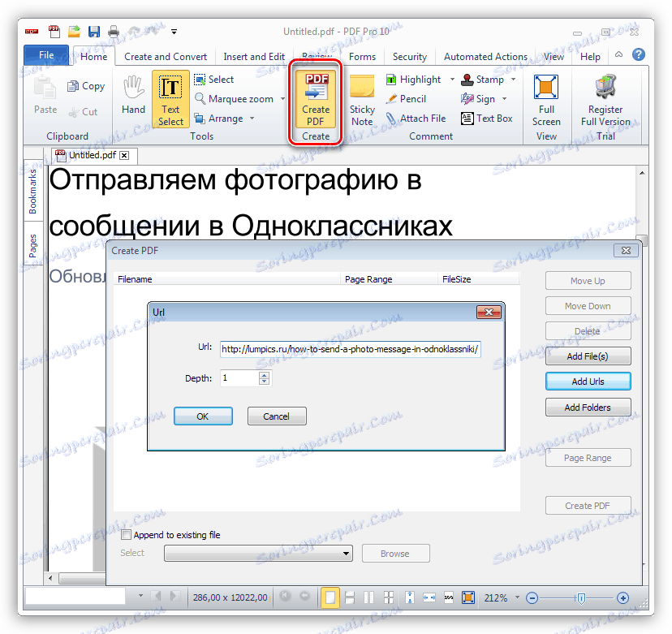Click the Arrange tool

coord(218,119)
